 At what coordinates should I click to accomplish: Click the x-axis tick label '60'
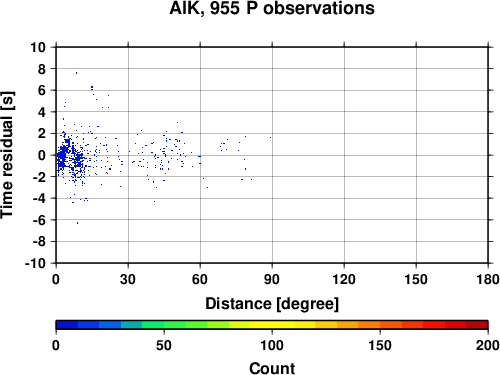200,279
